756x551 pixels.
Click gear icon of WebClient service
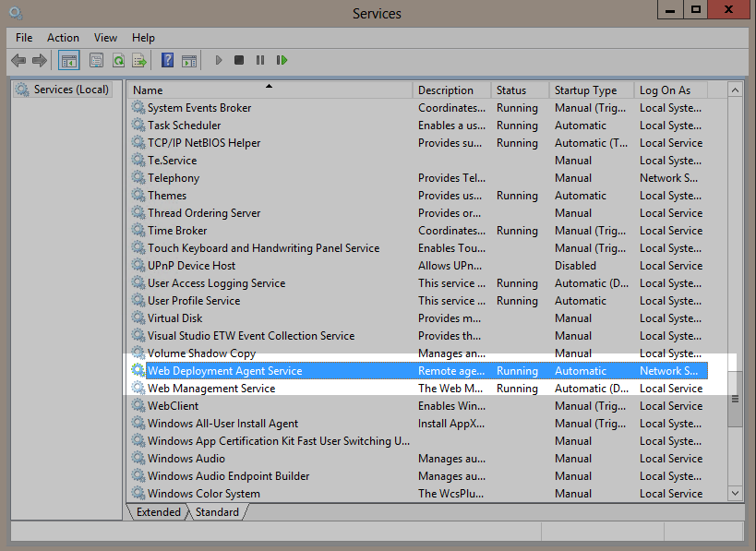pos(138,405)
